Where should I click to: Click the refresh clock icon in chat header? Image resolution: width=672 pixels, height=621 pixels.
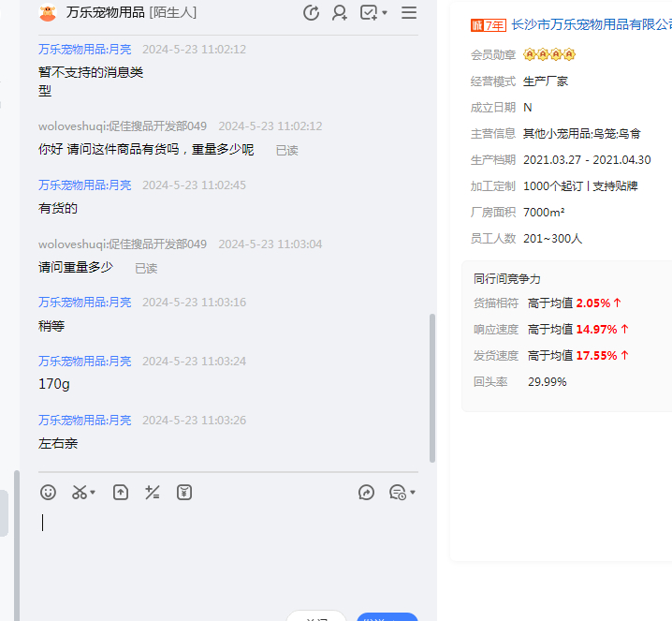pos(312,13)
